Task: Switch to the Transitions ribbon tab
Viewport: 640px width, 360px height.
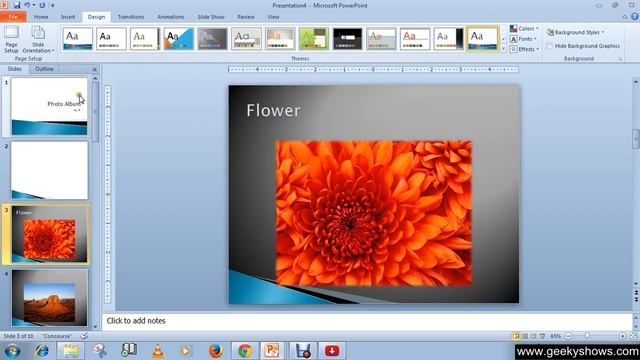Action: click(131, 17)
